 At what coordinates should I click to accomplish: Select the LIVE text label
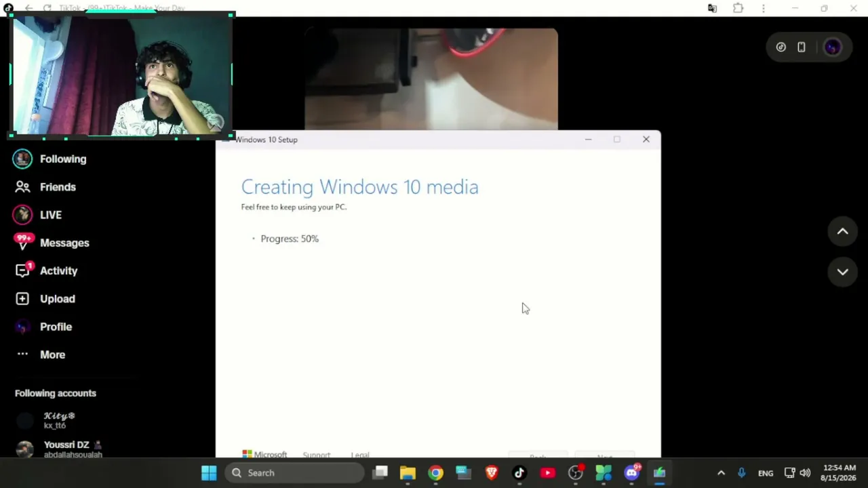tap(51, 215)
